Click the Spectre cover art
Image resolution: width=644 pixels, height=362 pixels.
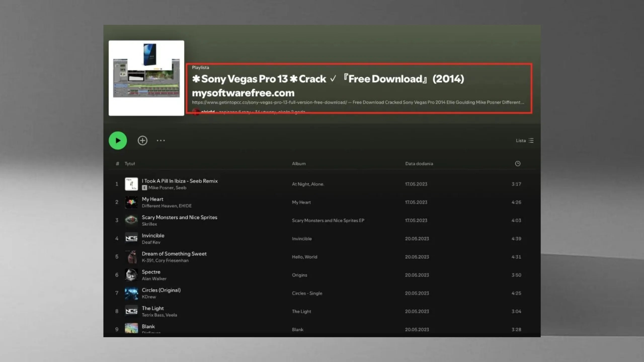coord(131,275)
